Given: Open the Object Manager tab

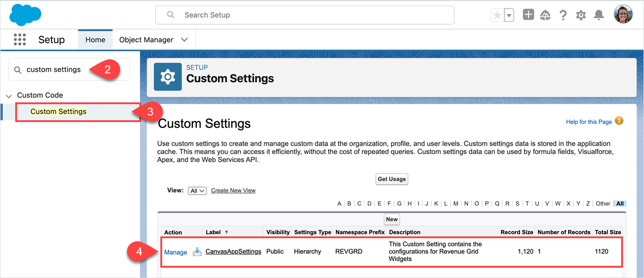Looking at the screenshot, I should (146, 40).
